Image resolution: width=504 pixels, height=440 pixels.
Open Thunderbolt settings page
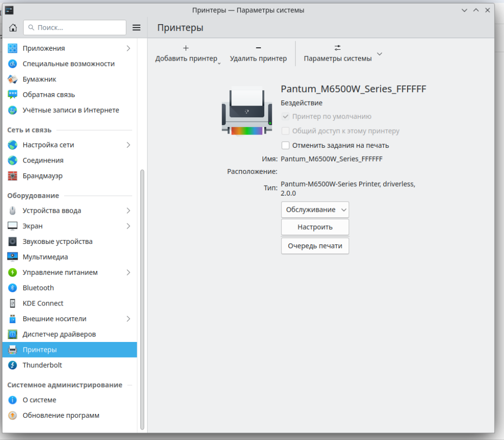pyautogui.click(x=42, y=365)
